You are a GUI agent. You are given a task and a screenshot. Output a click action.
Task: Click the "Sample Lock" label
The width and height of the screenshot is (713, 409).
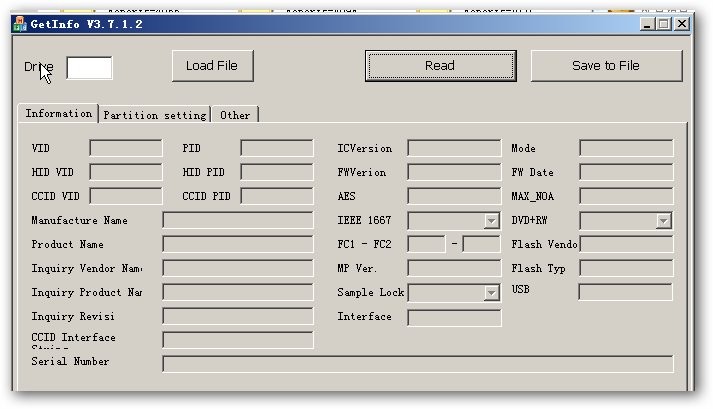(371, 292)
